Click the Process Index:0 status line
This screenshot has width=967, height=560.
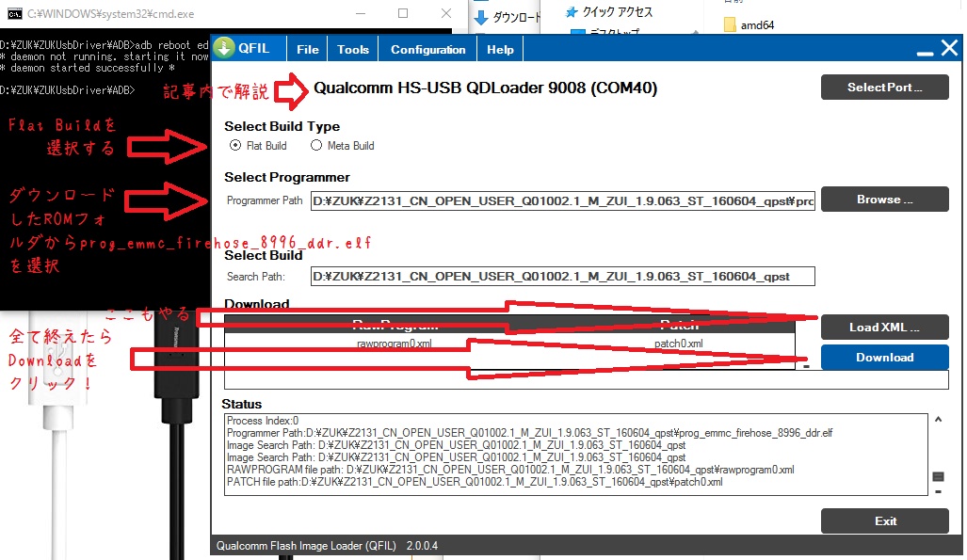(x=263, y=421)
